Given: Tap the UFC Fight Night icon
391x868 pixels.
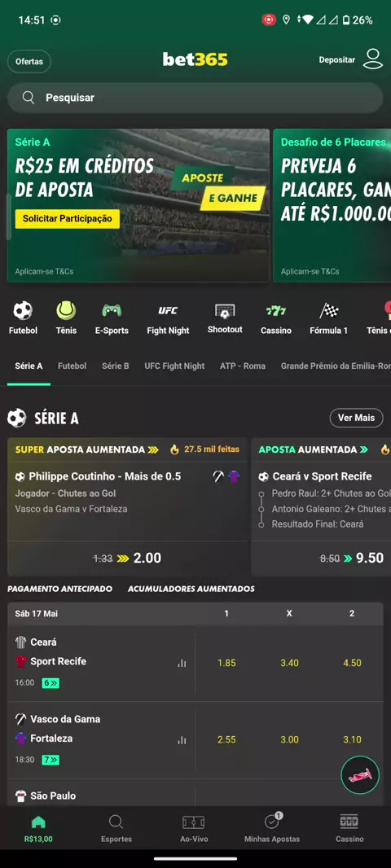Looking at the screenshot, I should tap(168, 310).
